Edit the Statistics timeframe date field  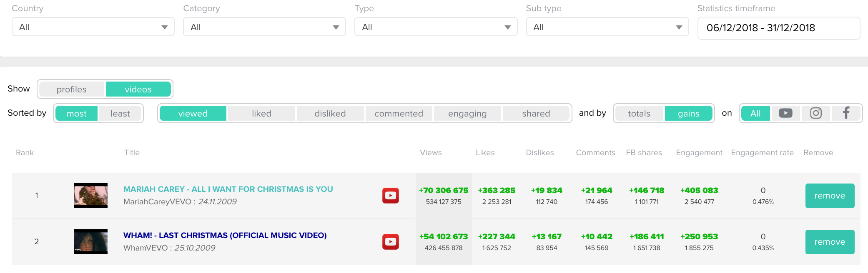pyautogui.click(x=779, y=28)
